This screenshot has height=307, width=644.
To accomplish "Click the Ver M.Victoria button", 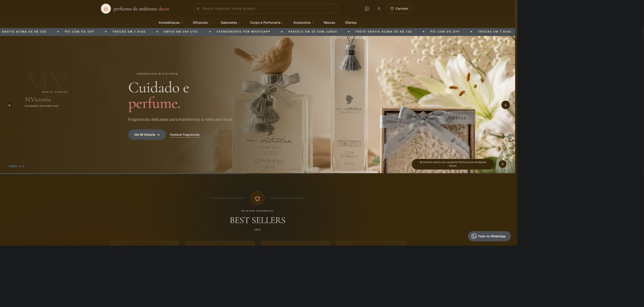I will (147, 135).
